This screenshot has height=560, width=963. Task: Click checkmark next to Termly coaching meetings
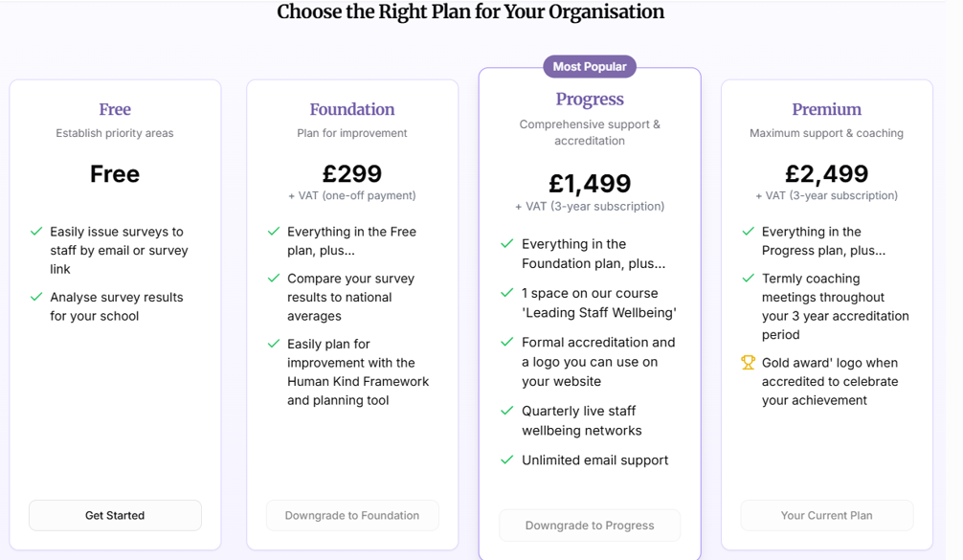pos(748,279)
